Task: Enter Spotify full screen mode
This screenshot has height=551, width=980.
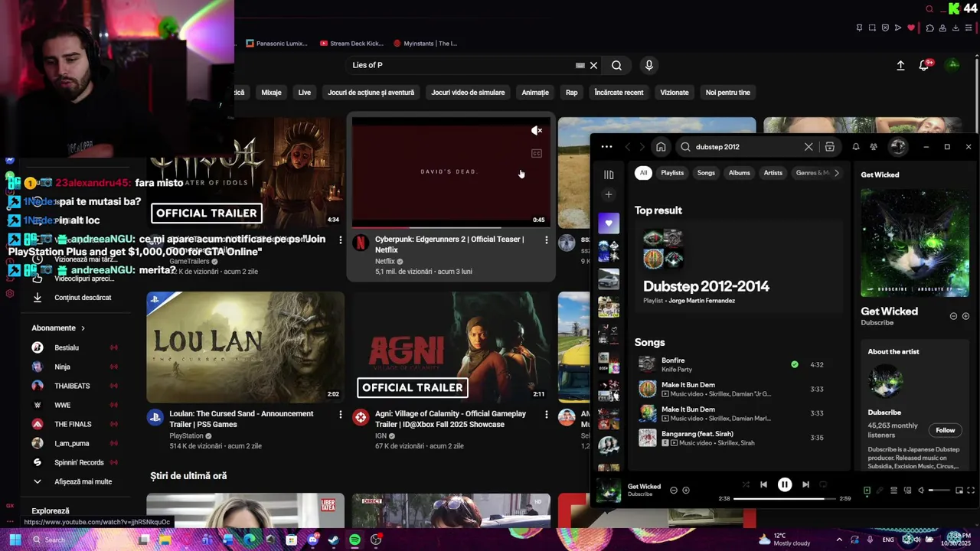Action: pyautogui.click(x=971, y=491)
